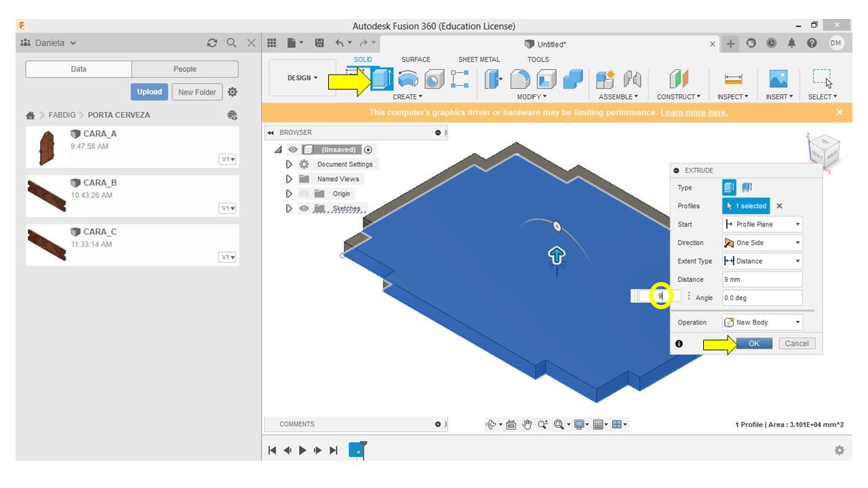Click the '1 selected' Profiles selector

pyautogui.click(x=747, y=206)
